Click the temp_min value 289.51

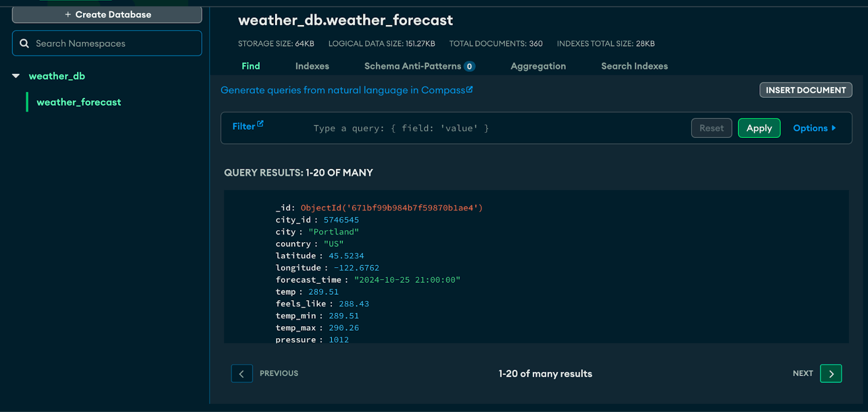(x=344, y=315)
